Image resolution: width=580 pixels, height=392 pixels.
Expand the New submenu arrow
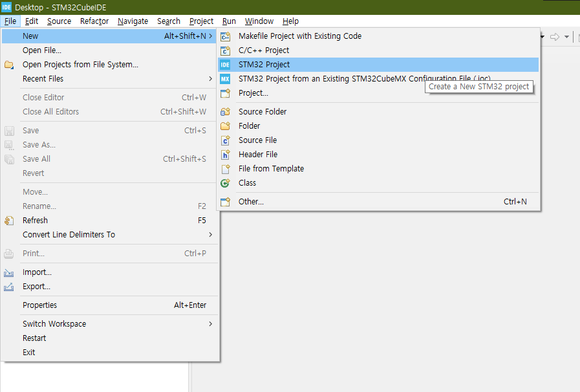(x=211, y=36)
